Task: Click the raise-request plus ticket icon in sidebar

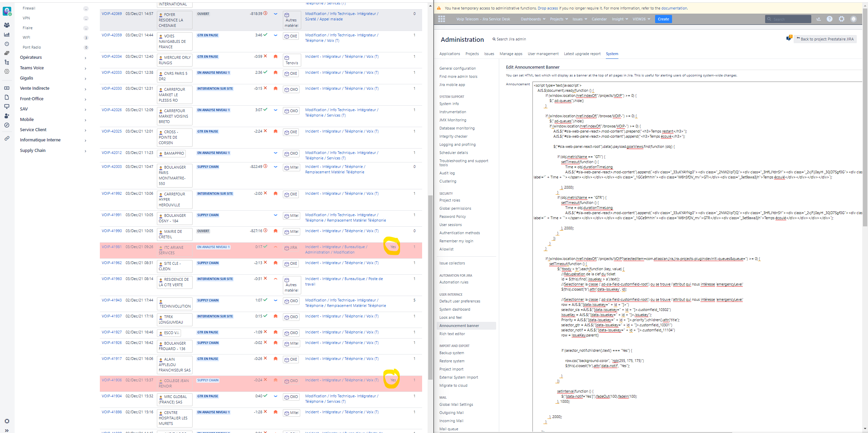Action: click(x=7, y=88)
